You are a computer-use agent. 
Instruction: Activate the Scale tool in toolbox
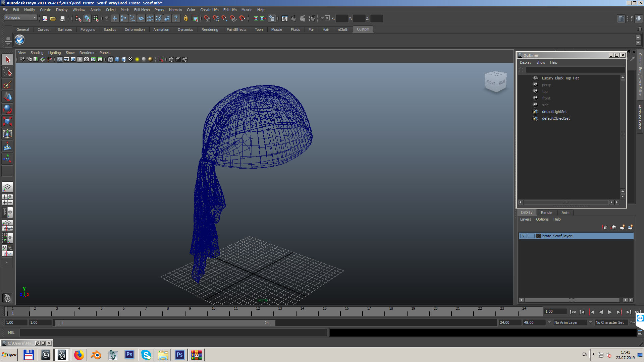coord(7,121)
